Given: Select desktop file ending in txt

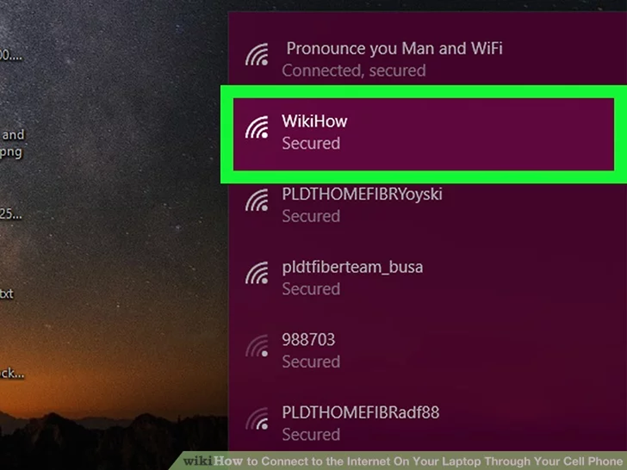Looking at the screenshot, I should click(x=6, y=294).
